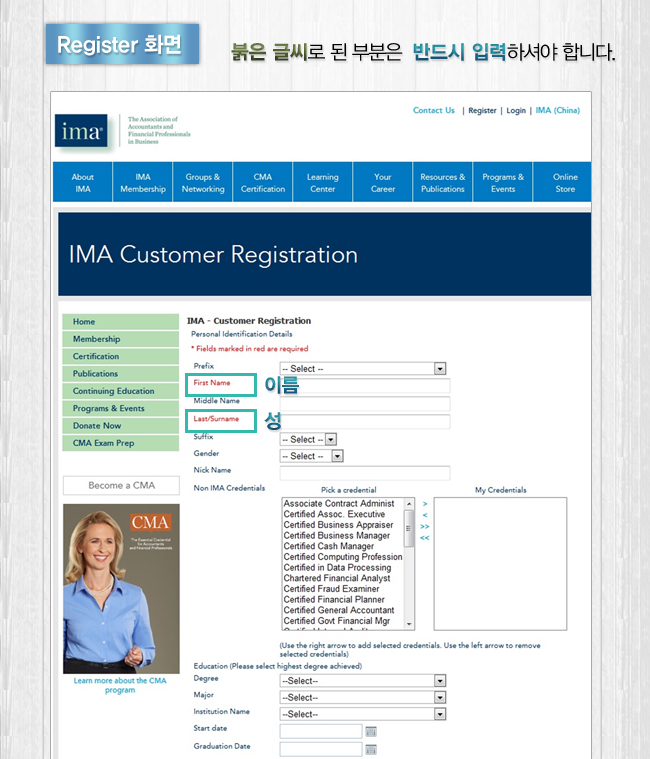Viewport: 650px width, 759px height.
Task: Open the Institution Name dropdown
Action: coord(363,714)
